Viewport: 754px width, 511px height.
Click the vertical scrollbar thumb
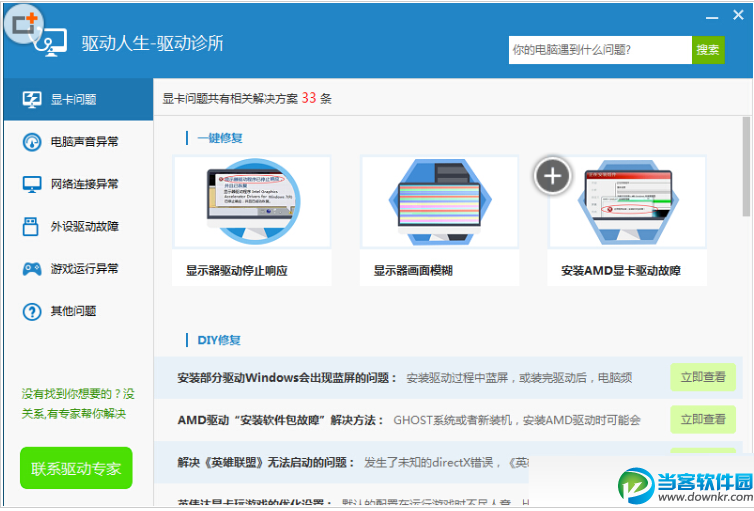tap(746, 167)
